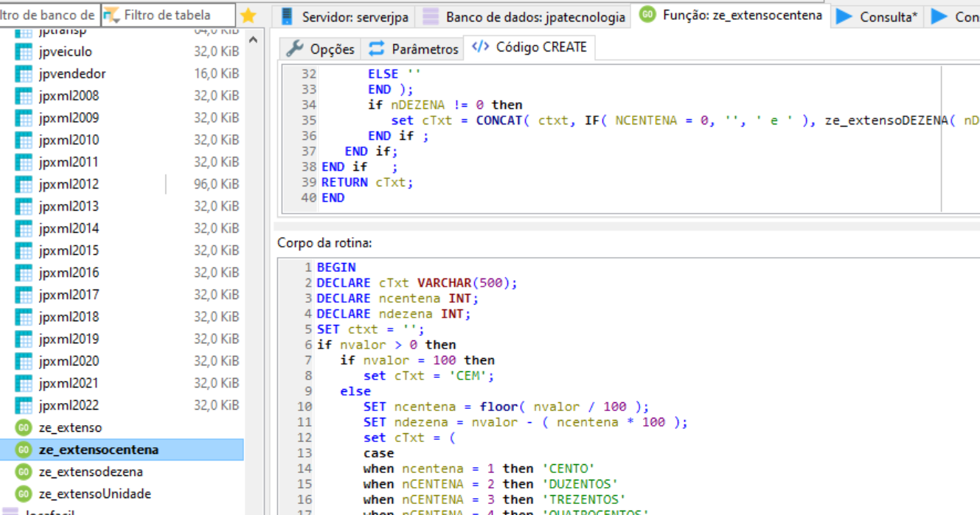Click the green icon beside ze_extensoUnidade
The width and height of the screenshot is (980, 515).
click(x=24, y=494)
